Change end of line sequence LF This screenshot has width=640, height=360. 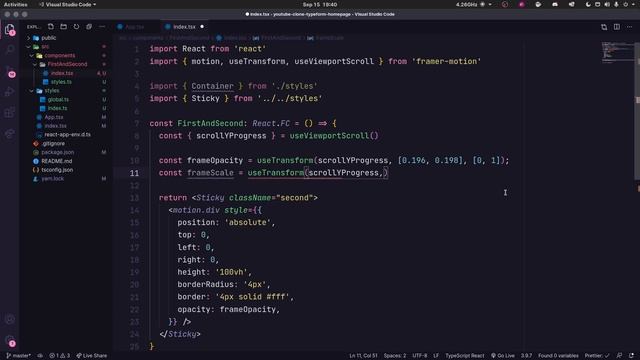tap(436, 356)
